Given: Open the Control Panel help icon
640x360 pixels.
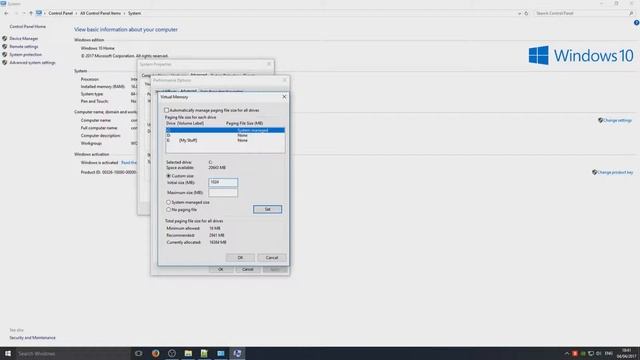Looking at the screenshot, I should [x=636, y=23].
